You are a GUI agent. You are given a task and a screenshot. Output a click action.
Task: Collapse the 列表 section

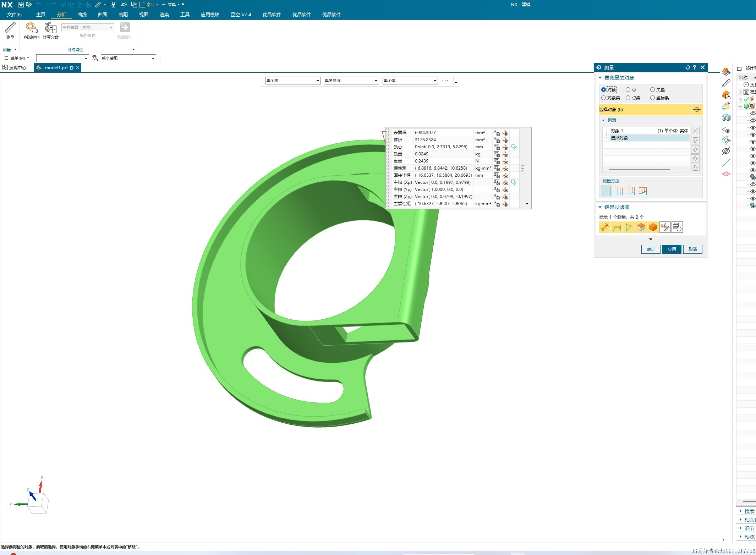(603, 120)
